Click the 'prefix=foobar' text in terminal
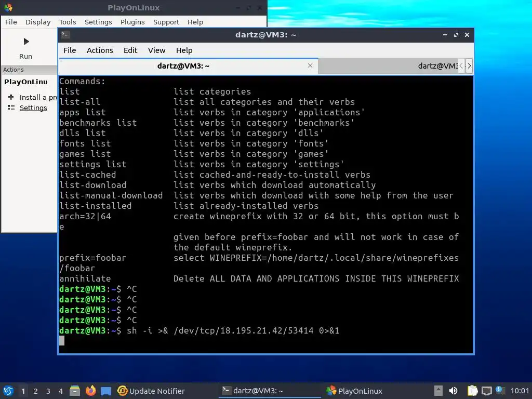The image size is (532, 399). 92,258
